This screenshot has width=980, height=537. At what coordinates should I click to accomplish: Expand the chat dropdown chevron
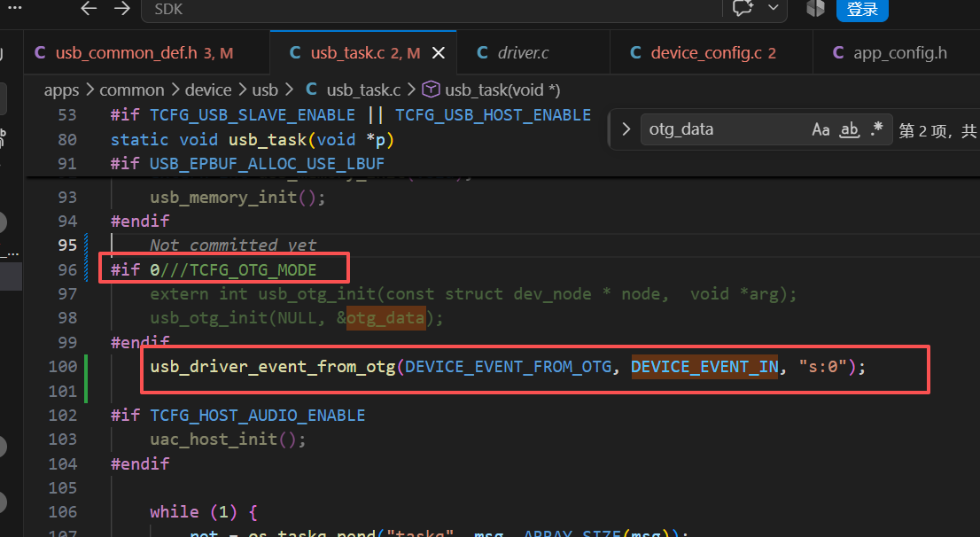[x=774, y=8]
